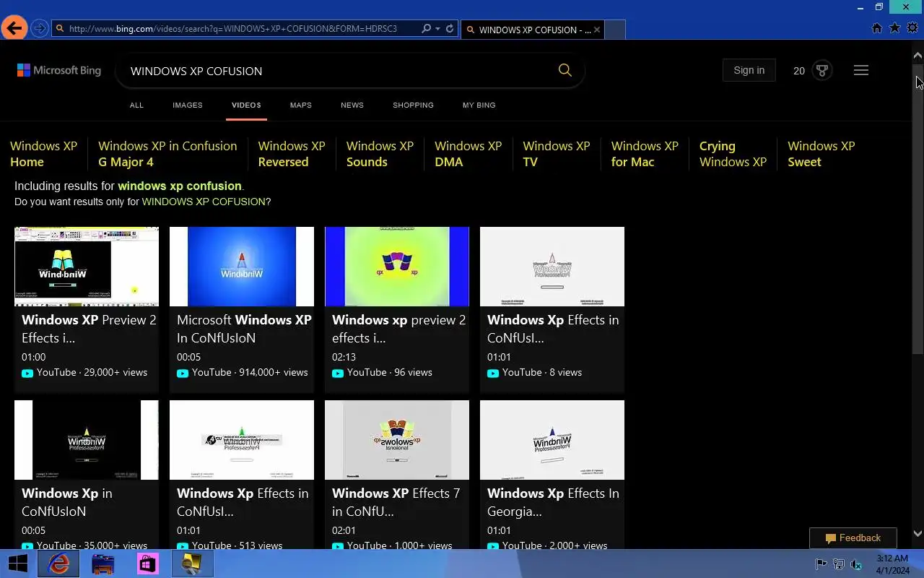Image resolution: width=924 pixels, height=578 pixels.
Task: Open related search Windows XP TV
Action: [x=557, y=154]
